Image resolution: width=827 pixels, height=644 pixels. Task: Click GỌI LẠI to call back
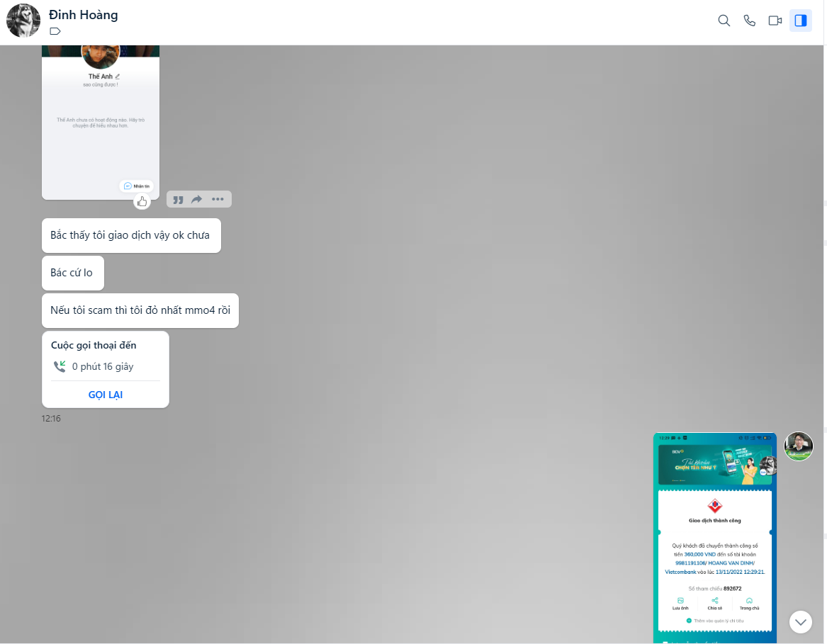(x=106, y=395)
